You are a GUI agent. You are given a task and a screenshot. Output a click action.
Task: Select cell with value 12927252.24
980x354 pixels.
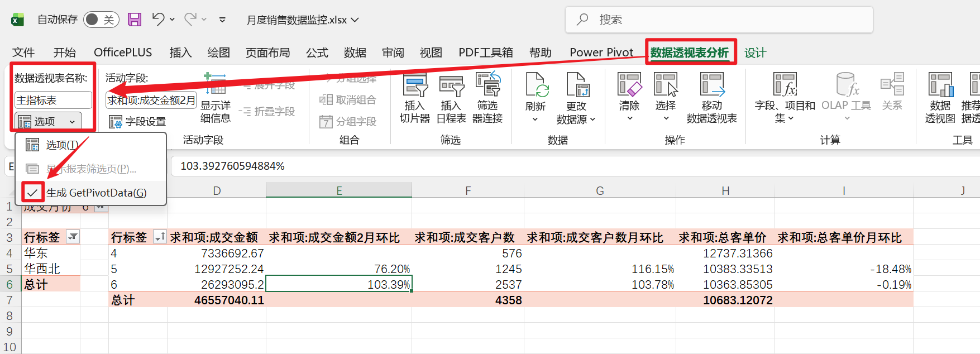tap(217, 269)
